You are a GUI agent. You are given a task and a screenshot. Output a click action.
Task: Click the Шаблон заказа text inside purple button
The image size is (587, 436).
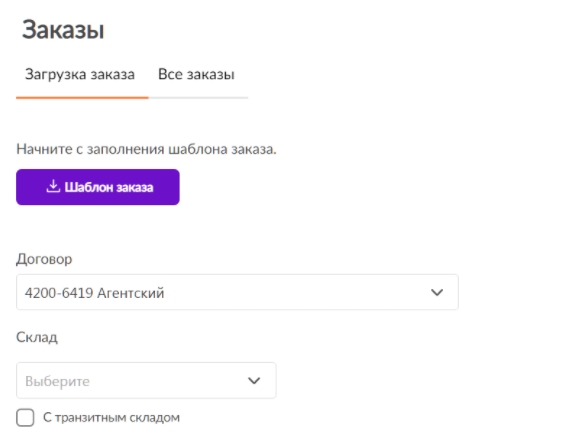[109, 187]
